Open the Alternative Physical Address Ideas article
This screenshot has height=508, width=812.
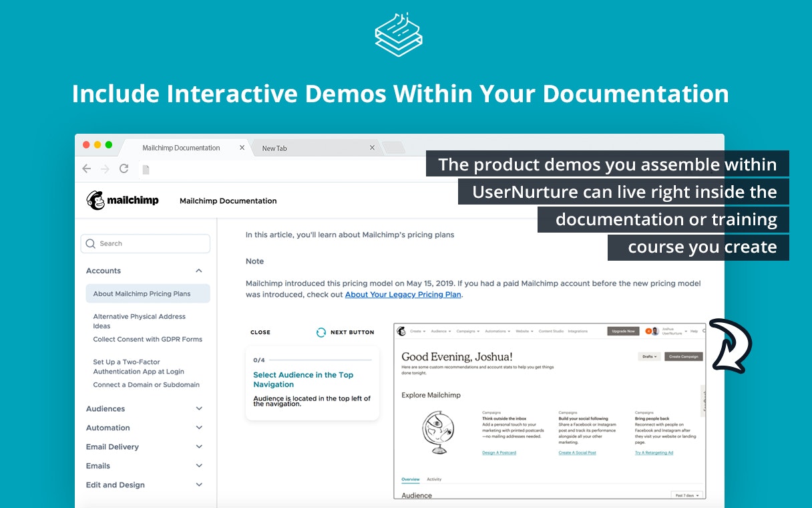point(139,321)
